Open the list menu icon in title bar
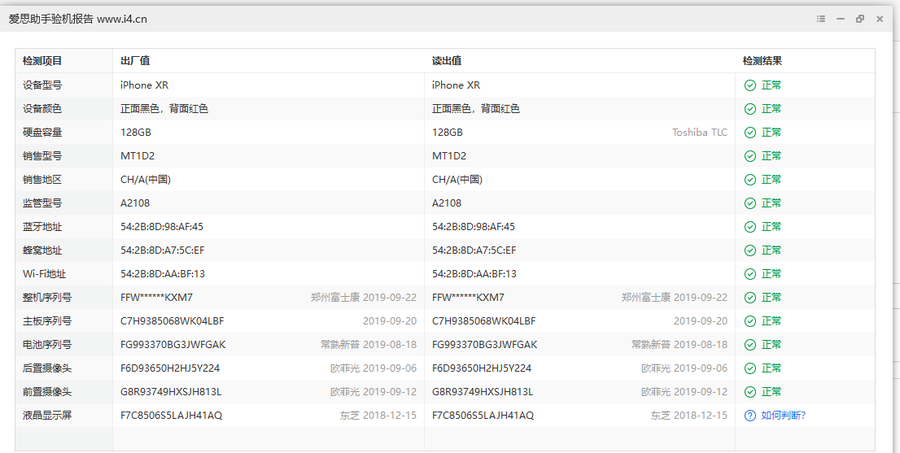Image resolution: width=900 pixels, height=453 pixels. tap(821, 19)
